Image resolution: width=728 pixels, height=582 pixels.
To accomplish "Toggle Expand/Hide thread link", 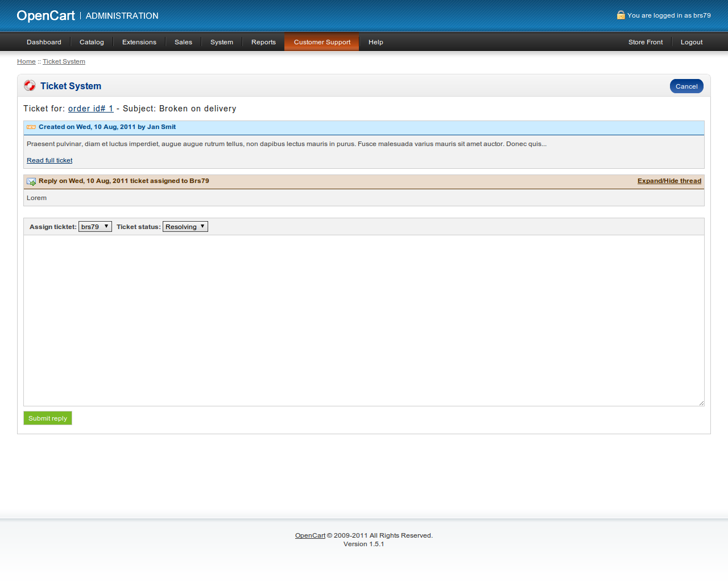I will point(669,181).
